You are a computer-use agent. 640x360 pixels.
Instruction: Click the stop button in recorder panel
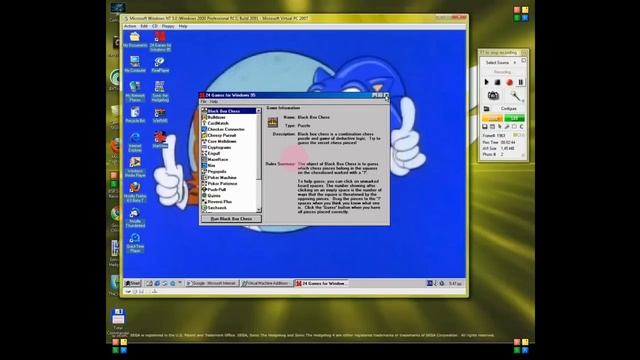tap(498, 82)
